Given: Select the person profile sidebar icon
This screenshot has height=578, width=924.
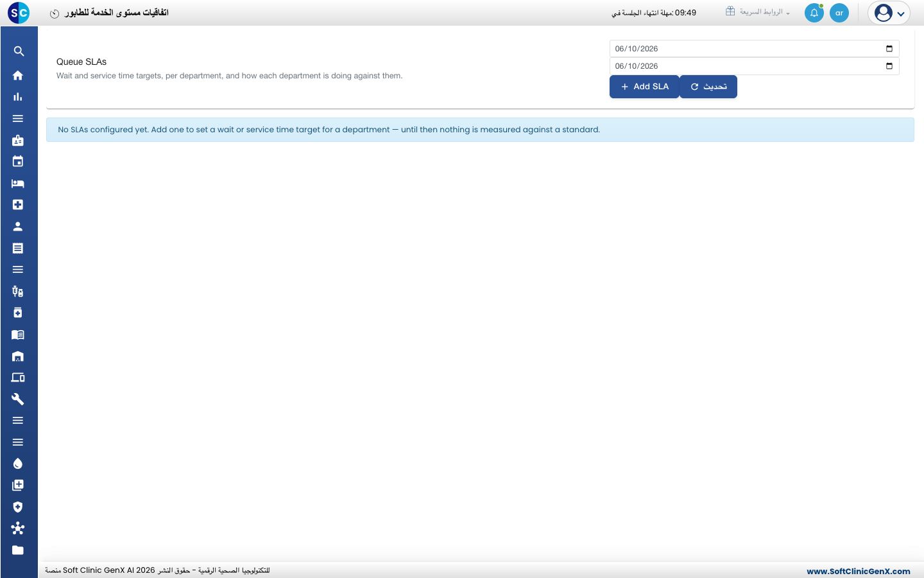Looking at the screenshot, I should [x=18, y=227].
